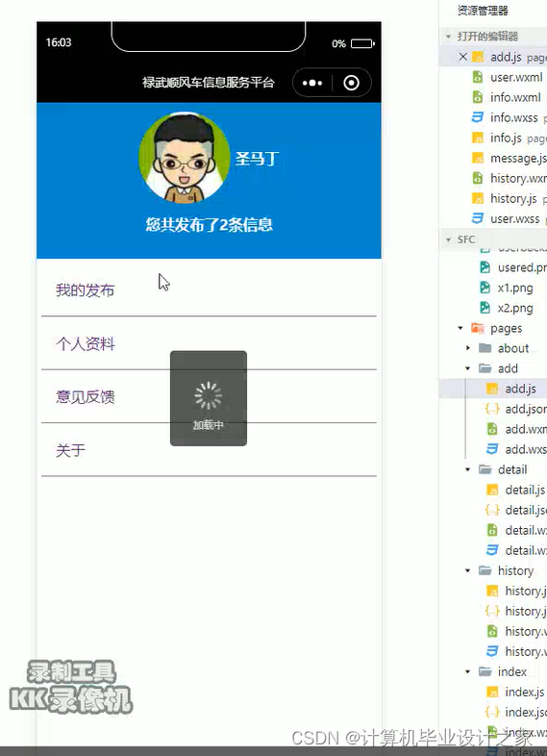This screenshot has height=756, width=547.
Task: Collapse the index folder arrow
Action: tap(468, 672)
